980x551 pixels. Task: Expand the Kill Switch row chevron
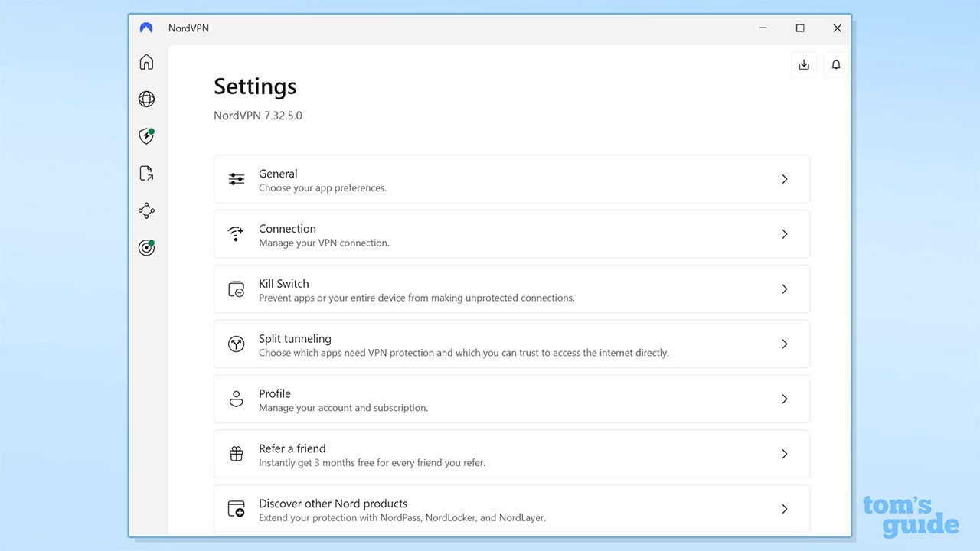click(x=785, y=289)
